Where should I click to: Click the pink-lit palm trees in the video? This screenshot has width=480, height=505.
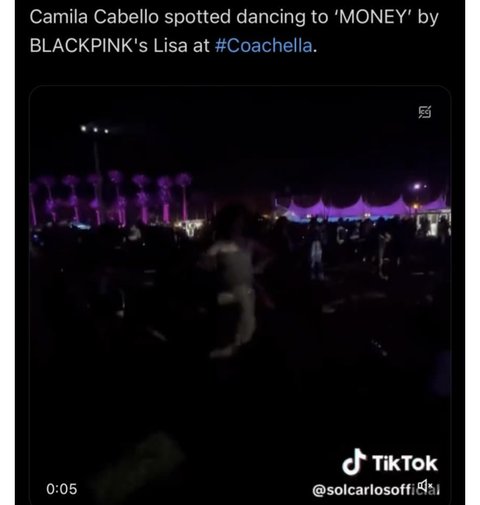(x=112, y=197)
